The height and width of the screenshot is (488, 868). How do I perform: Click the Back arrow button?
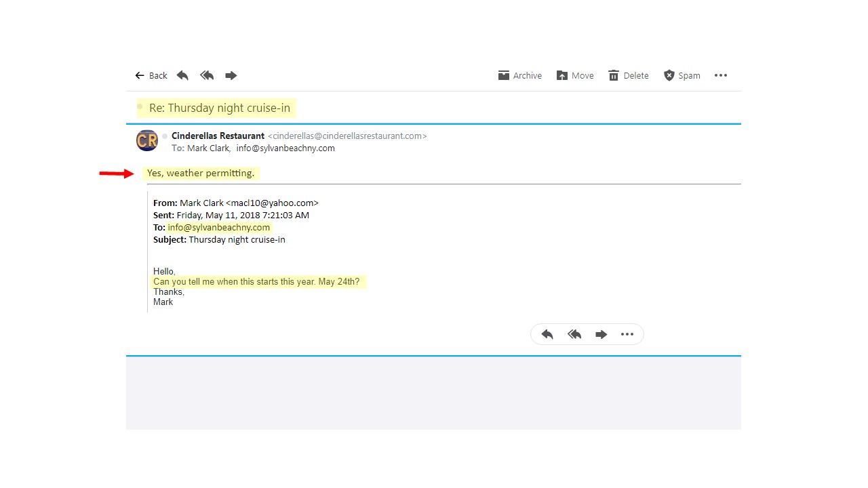(151, 75)
